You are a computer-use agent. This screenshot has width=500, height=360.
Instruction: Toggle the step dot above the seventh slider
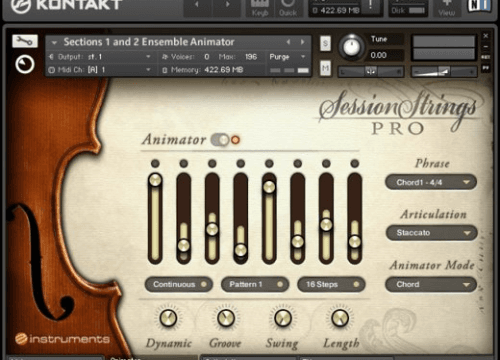tap(326, 163)
